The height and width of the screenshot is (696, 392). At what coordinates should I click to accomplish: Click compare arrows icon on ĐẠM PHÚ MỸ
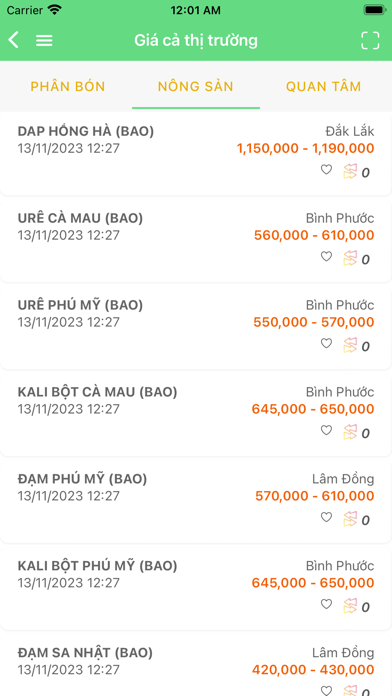tap(350, 519)
